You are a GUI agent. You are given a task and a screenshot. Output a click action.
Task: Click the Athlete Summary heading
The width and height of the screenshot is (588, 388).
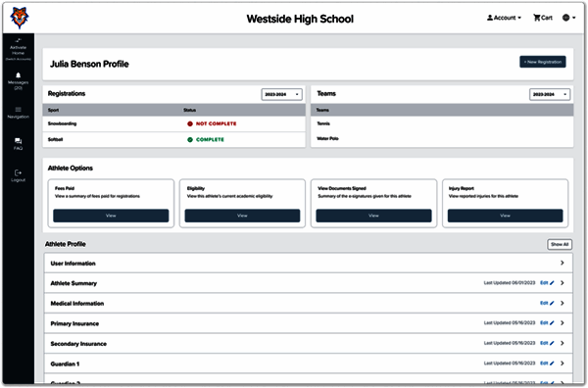pyautogui.click(x=73, y=283)
